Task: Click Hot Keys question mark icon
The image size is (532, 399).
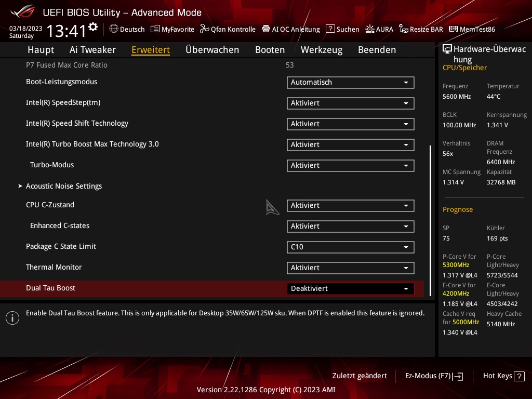Action: point(519,376)
